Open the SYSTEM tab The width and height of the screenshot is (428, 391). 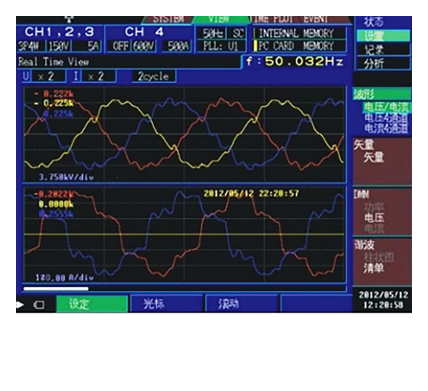click(x=168, y=20)
